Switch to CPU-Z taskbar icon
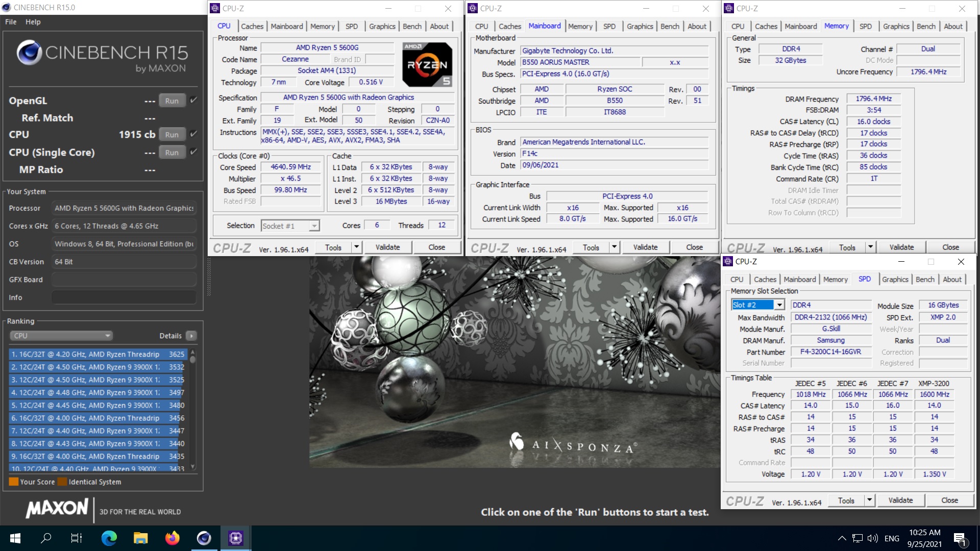980x551 pixels. 235,538
